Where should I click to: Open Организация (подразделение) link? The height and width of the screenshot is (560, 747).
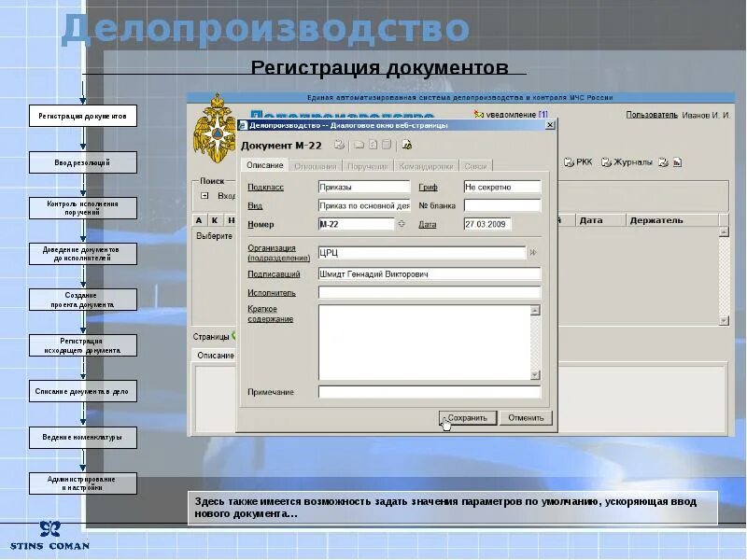click(278, 253)
